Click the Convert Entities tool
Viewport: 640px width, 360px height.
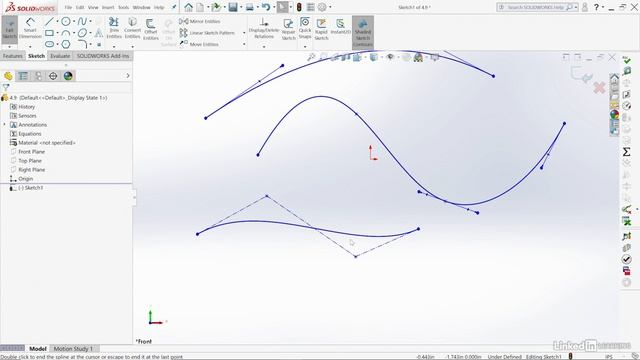click(132, 28)
